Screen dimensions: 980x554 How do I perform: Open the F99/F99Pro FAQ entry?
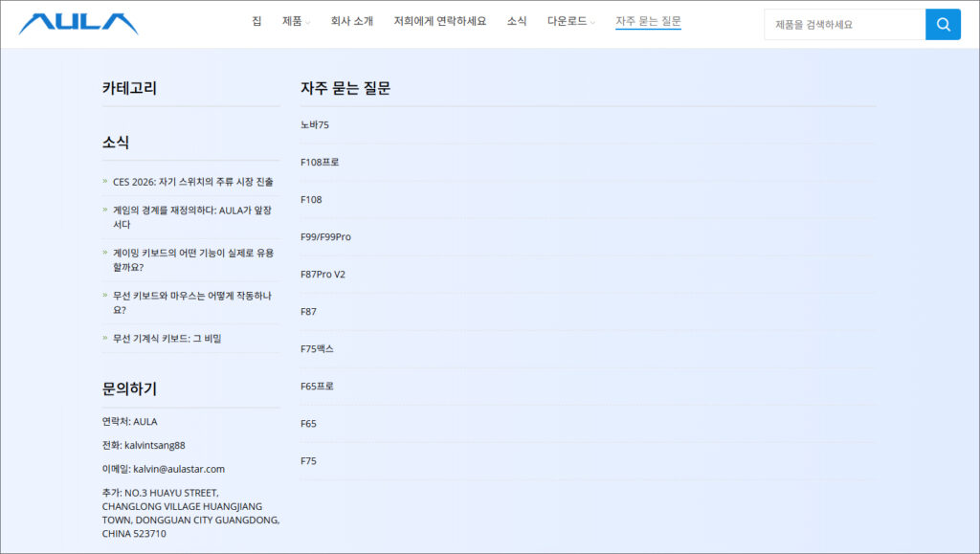(325, 237)
